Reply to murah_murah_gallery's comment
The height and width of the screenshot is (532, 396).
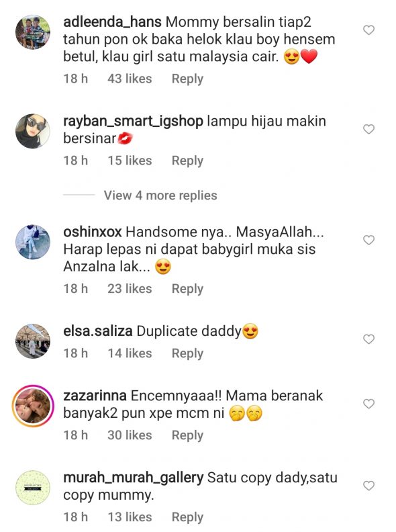click(187, 517)
